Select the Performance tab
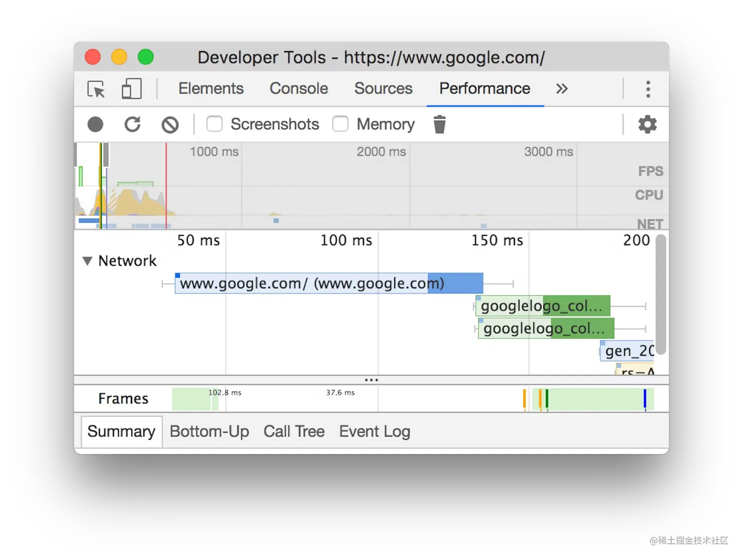The width and height of the screenshot is (743, 560). pos(485,88)
